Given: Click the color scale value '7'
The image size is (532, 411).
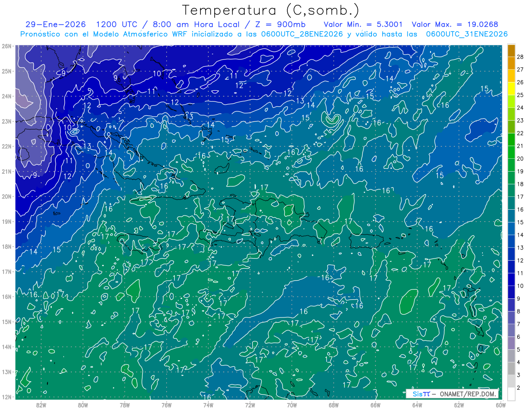Looking at the screenshot, I should (519, 324).
